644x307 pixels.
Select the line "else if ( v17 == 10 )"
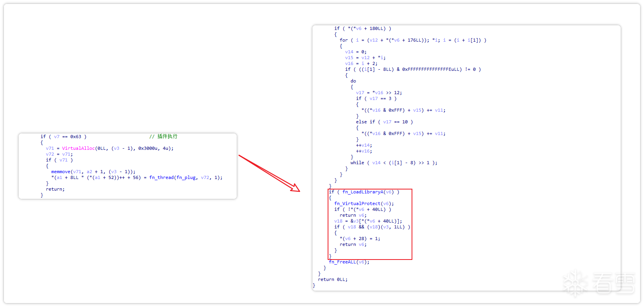[x=384, y=122]
